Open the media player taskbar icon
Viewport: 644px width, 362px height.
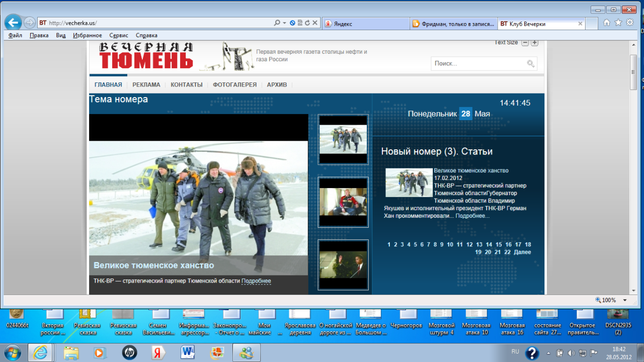coord(99,353)
